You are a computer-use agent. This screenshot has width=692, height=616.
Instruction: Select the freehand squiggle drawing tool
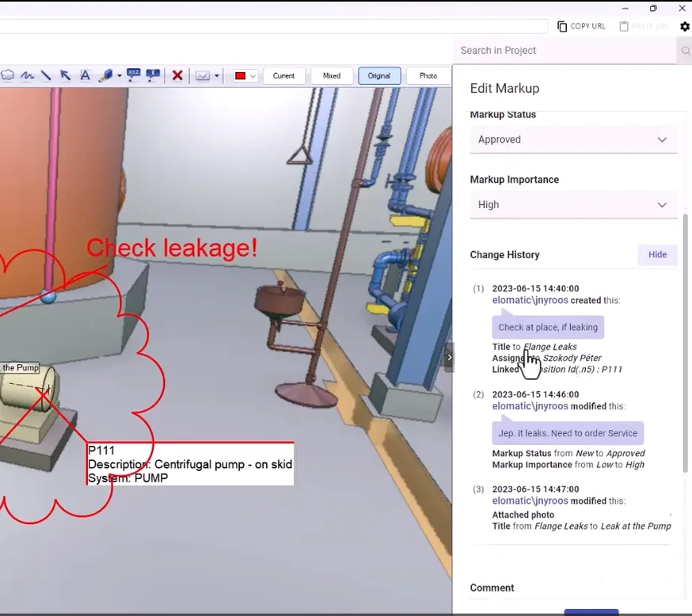click(x=27, y=76)
